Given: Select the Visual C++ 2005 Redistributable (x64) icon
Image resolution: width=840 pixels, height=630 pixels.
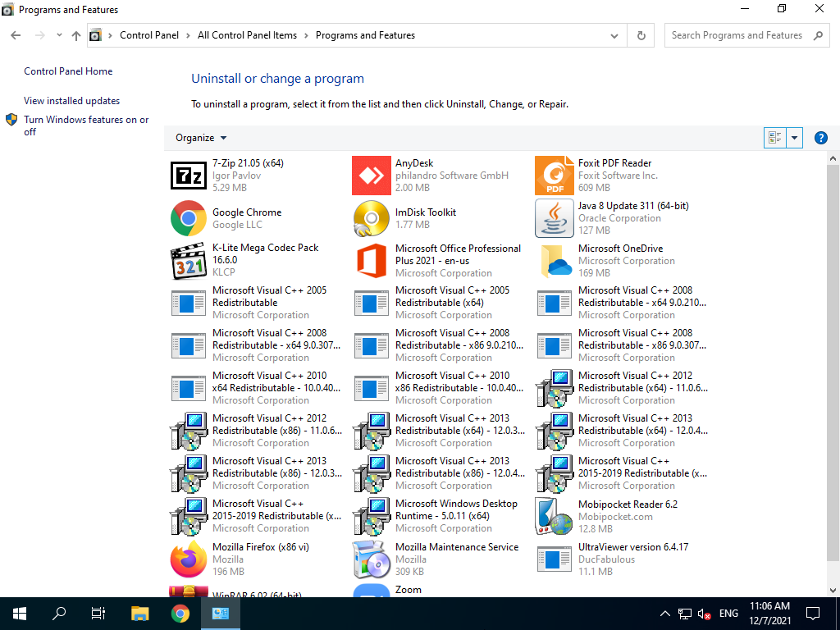Looking at the screenshot, I should (x=372, y=303).
